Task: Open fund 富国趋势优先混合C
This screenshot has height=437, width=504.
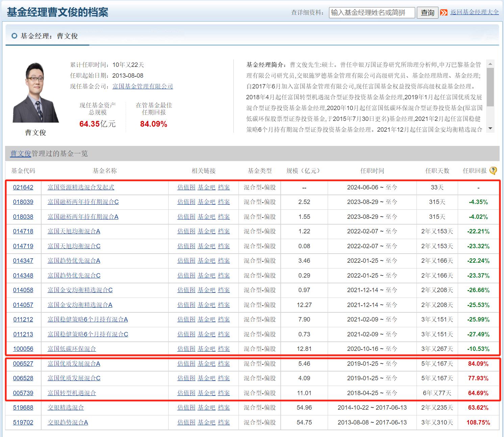Action: click(x=74, y=276)
